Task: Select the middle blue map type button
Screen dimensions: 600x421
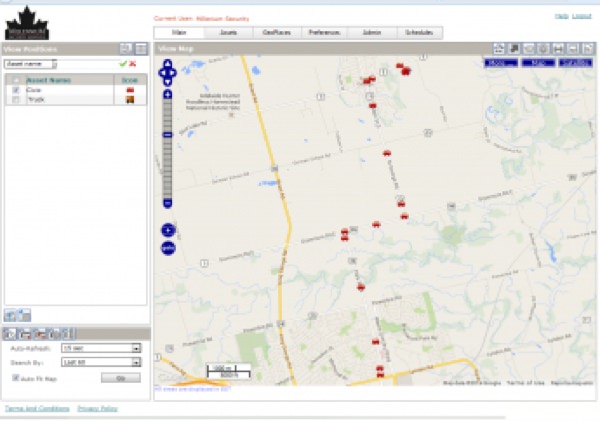Action: tap(538, 63)
